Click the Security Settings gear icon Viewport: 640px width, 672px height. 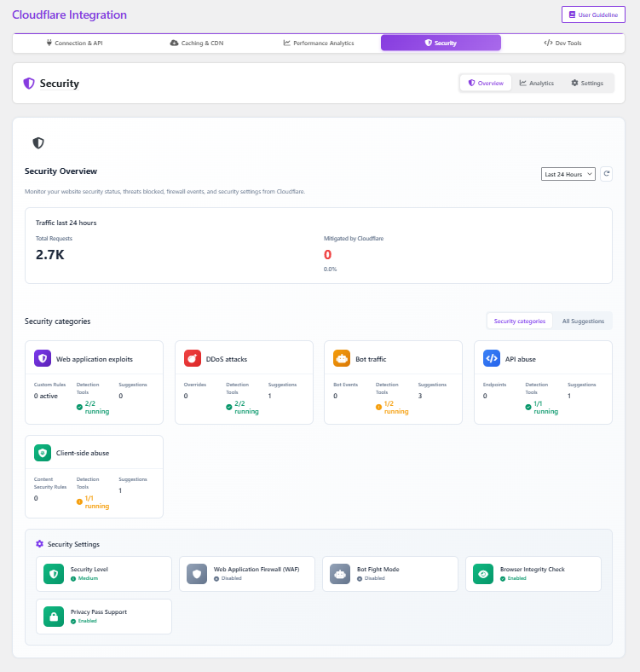click(x=39, y=544)
